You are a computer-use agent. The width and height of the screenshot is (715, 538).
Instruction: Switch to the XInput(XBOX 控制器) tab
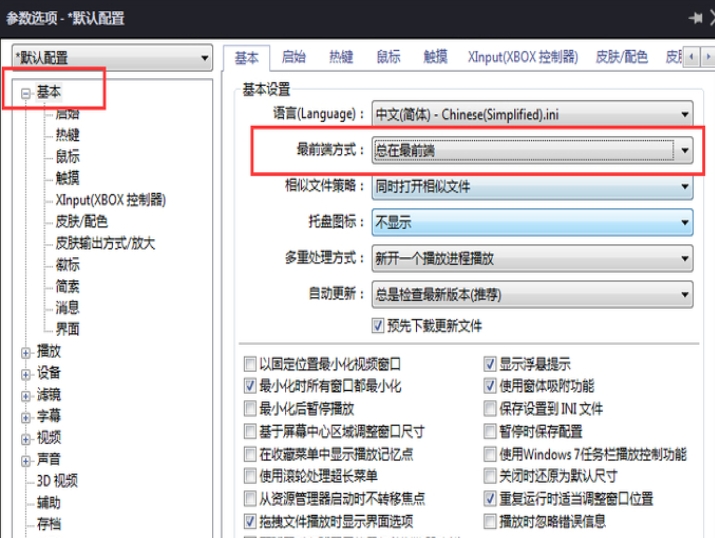[x=523, y=57]
